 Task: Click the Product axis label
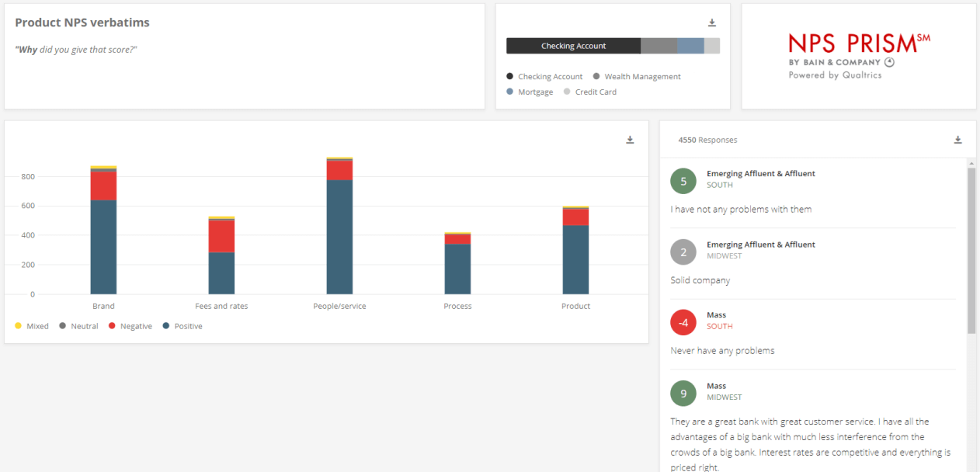[575, 306]
